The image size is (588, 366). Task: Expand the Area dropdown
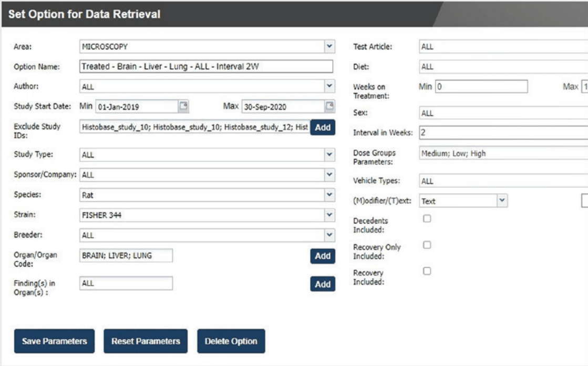(x=329, y=46)
